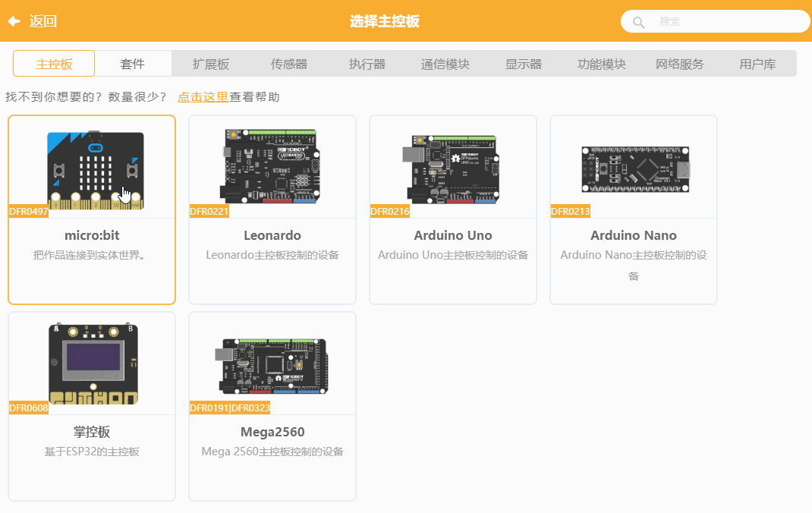The image size is (812, 513).
Task: Select the 掌控板 board image
Action: (x=93, y=364)
